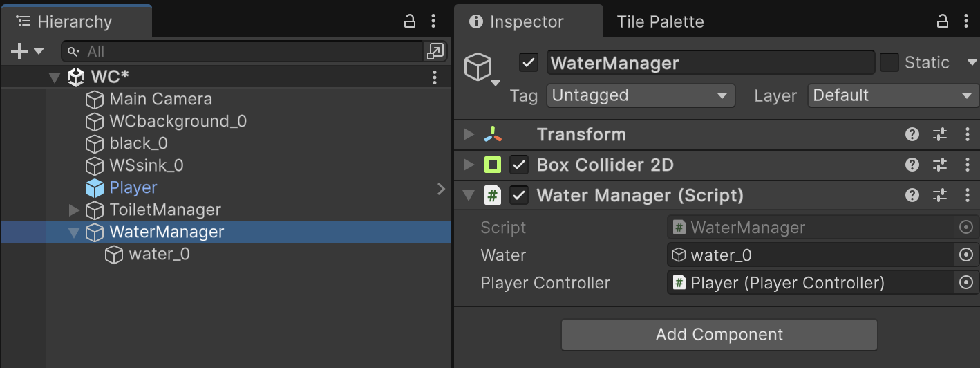The image size is (980, 368).
Task: Open the Tag dropdown
Action: [640, 95]
